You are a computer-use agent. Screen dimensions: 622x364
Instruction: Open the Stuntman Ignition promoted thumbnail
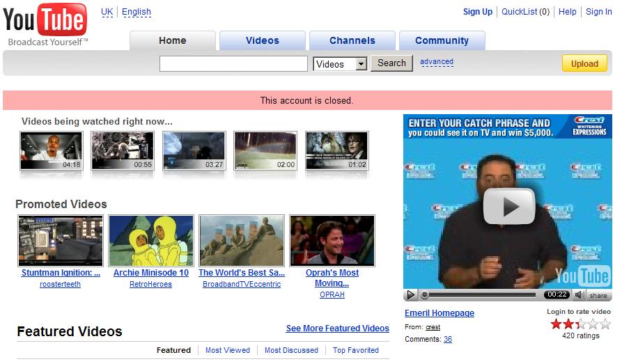tap(61, 241)
